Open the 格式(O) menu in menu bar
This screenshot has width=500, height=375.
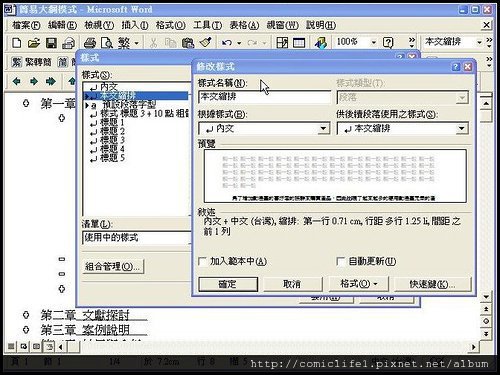pyautogui.click(x=171, y=25)
